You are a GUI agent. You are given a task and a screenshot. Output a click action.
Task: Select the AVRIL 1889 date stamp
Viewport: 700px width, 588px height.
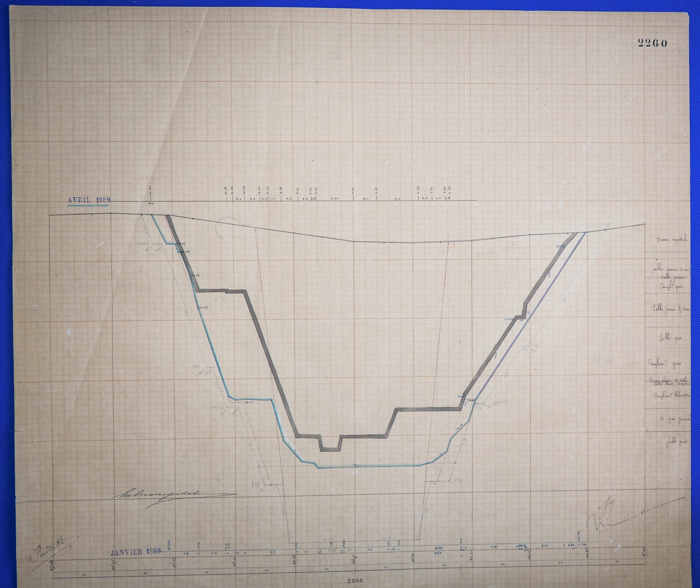click(89, 200)
